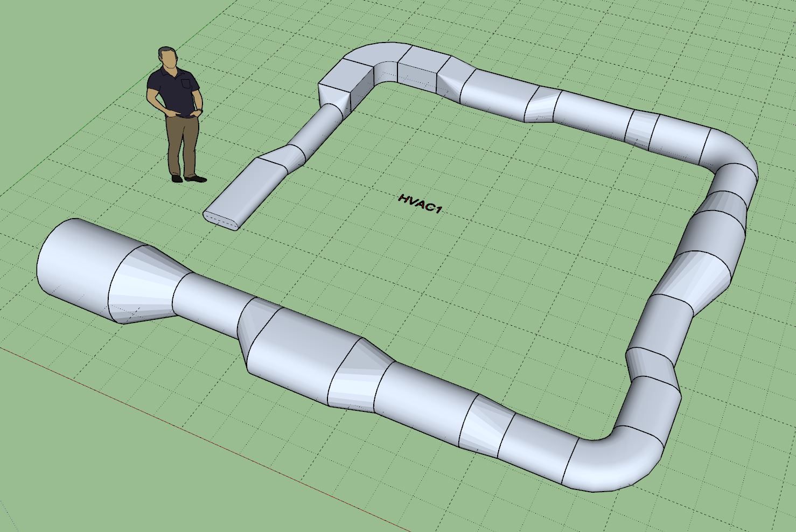
Task: Click the man's shoes
Action: (188, 178)
